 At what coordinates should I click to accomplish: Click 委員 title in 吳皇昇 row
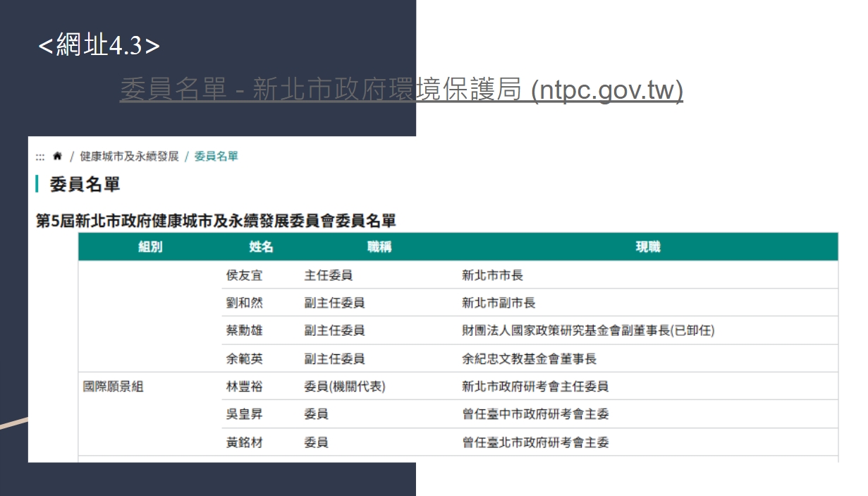click(316, 414)
